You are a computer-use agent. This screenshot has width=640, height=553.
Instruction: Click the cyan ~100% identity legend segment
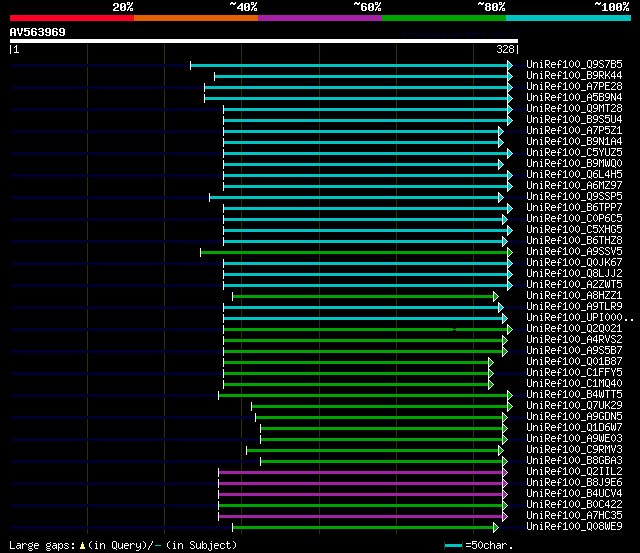point(569,18)
